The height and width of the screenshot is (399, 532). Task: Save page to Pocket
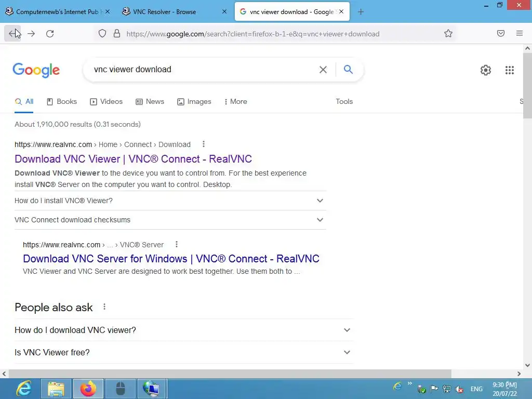point(501,34)
